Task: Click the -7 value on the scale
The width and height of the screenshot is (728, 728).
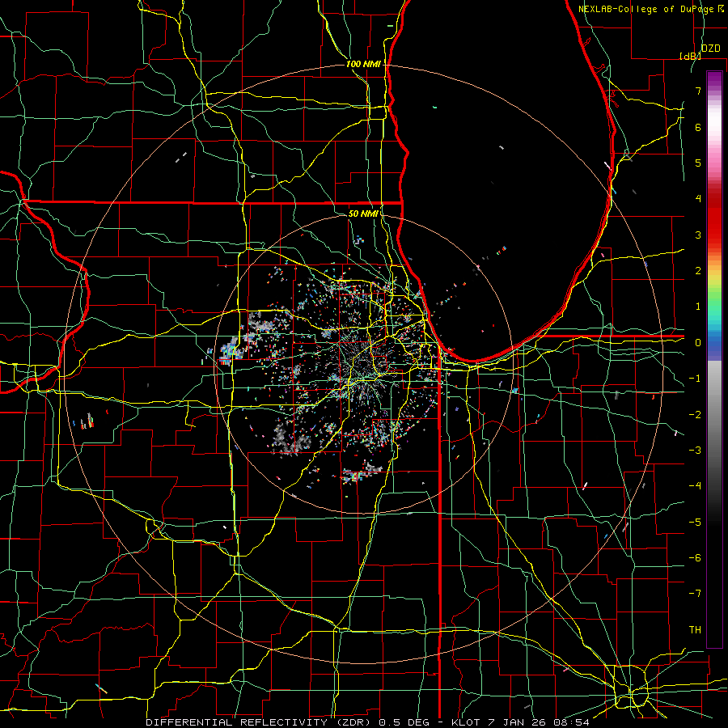Action: pos(695,594)
